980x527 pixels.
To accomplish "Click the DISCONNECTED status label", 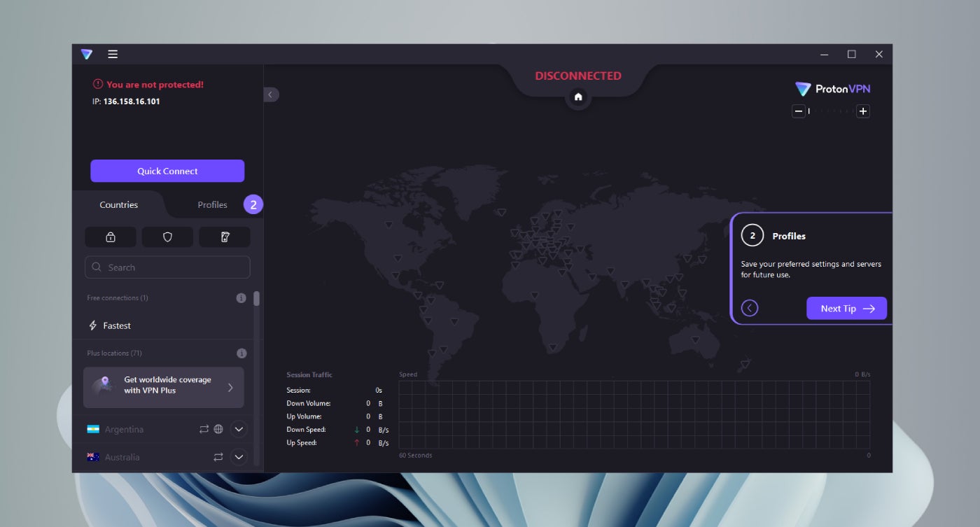I will 578,76.
